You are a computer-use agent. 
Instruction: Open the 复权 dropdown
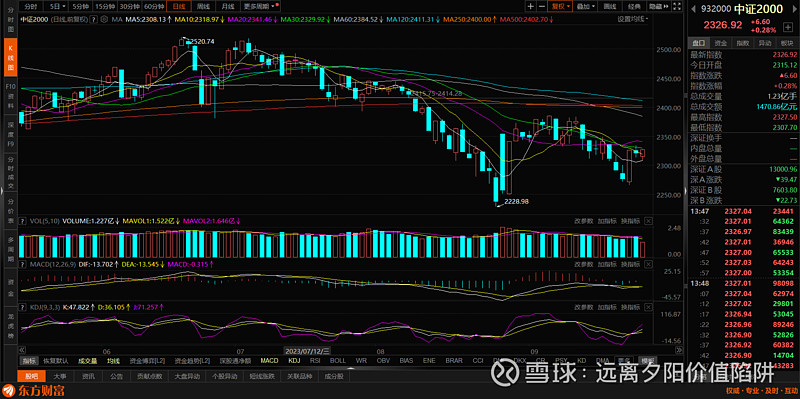[x=560, y=6]
